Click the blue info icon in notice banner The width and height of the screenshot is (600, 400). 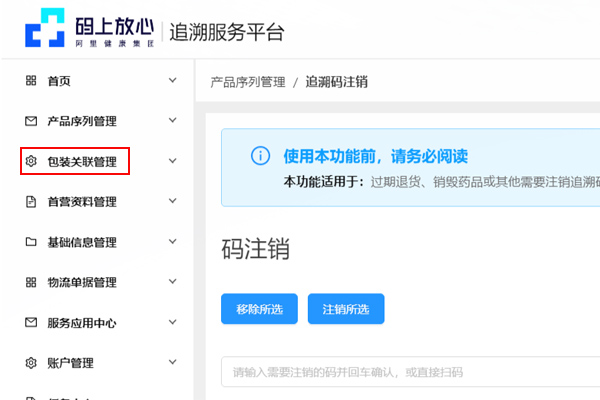tap(260, 156)
